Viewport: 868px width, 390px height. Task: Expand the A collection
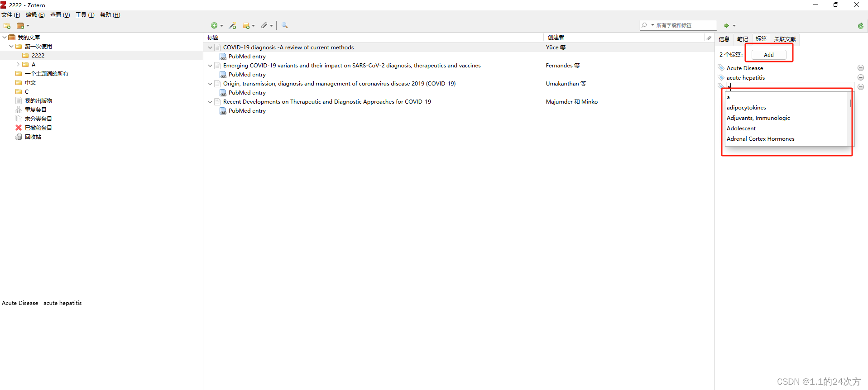[x=18, y=64]
